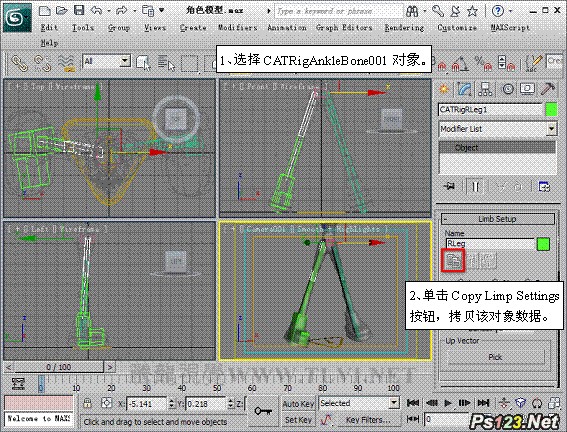Click the New Scene icon
The image size is (567, 432).
point(44,10)
